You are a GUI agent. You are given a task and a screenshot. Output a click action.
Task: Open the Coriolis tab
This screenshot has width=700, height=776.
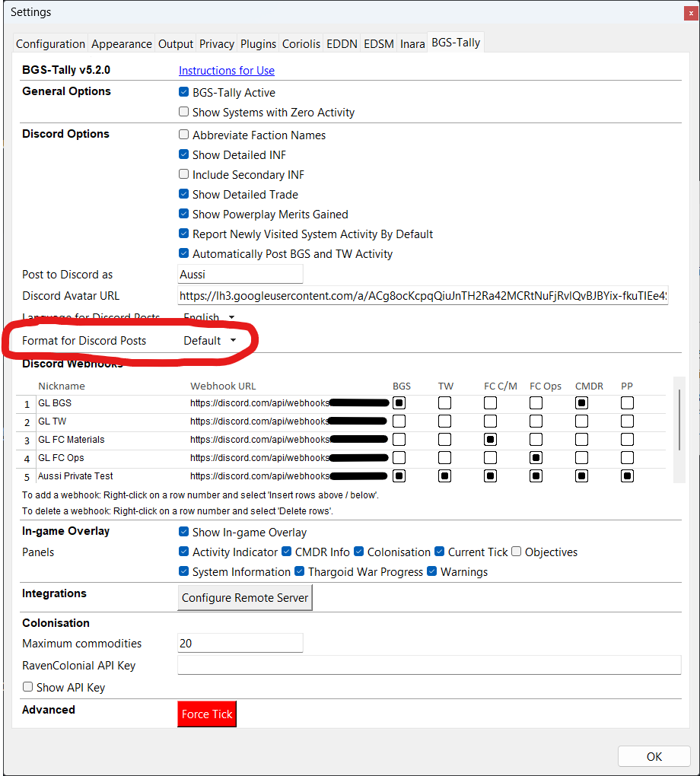pos(301,44)
